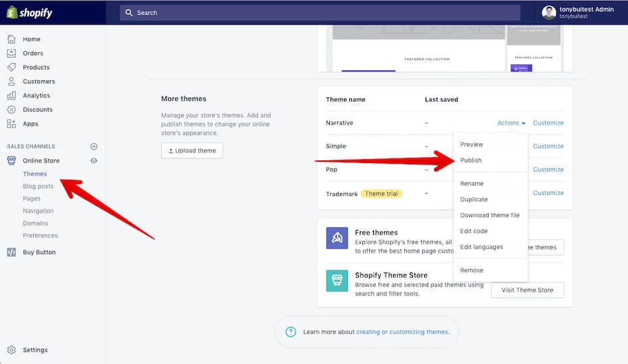Click the Shopify logo
This screenshot has height=364, width=628.
[30, 13]
